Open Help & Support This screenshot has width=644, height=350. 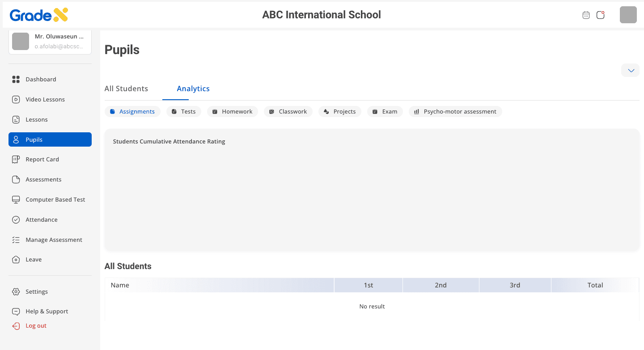[x=47, y=311]
